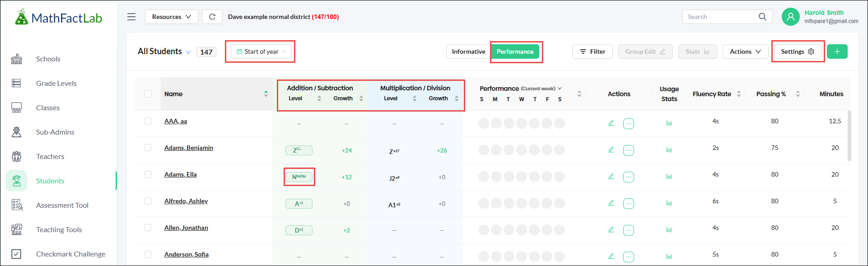The image size is (868, 266).
Task: Open the Resources dropdown
Action: [x=172, y=17]
